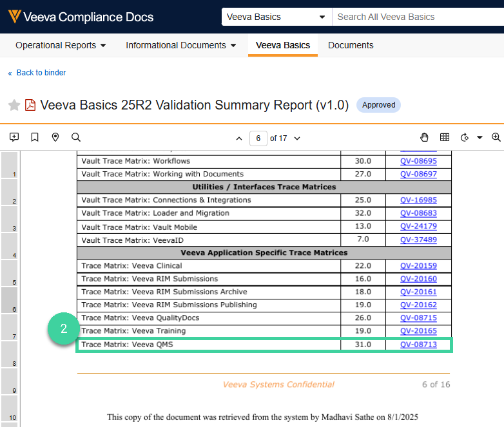Open link QV-08695
504x427 pixels.
418,161
